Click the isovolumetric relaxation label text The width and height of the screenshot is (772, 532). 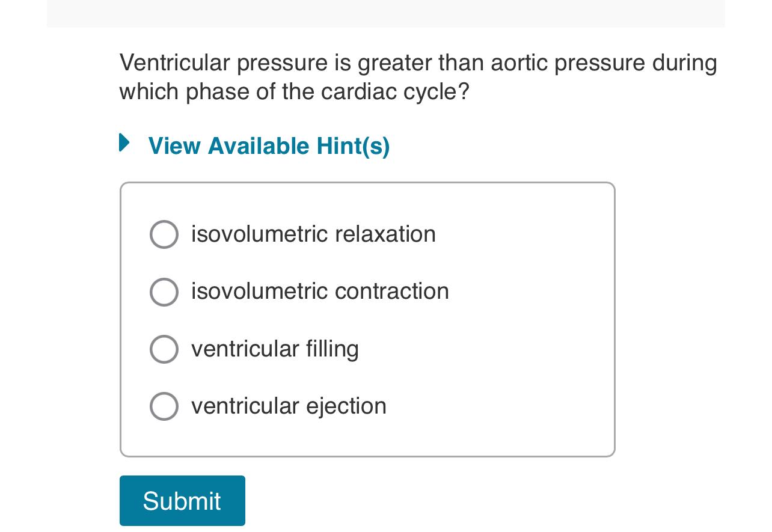(313, 234)
